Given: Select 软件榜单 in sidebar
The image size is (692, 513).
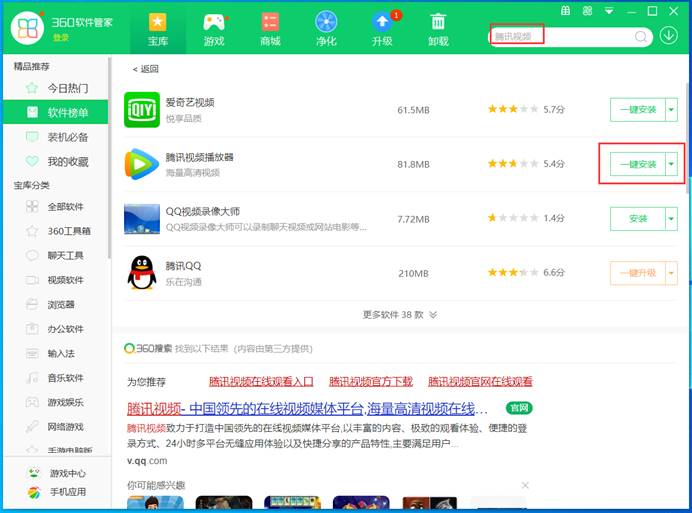Looking at the screenshot, I should click(56, 112).
